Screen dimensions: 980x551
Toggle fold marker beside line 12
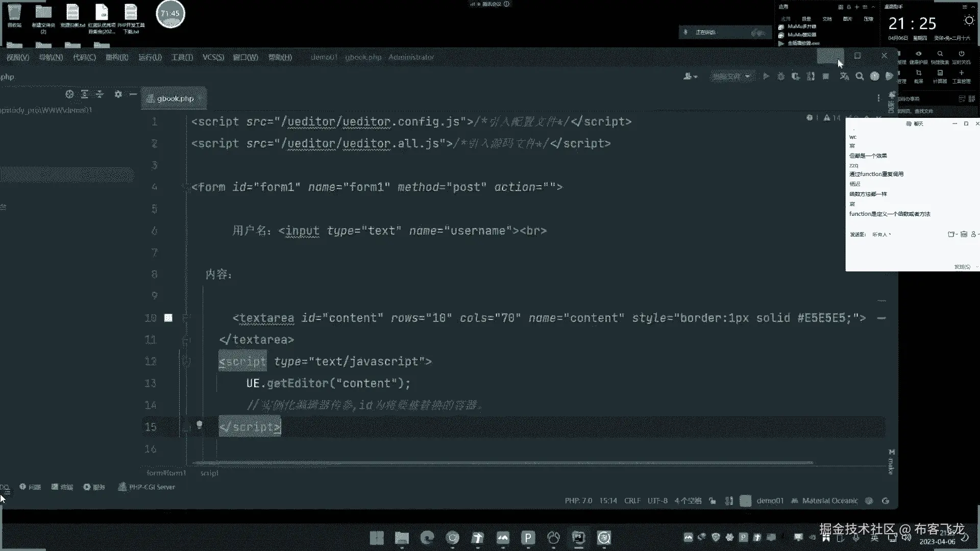point(186,361)
